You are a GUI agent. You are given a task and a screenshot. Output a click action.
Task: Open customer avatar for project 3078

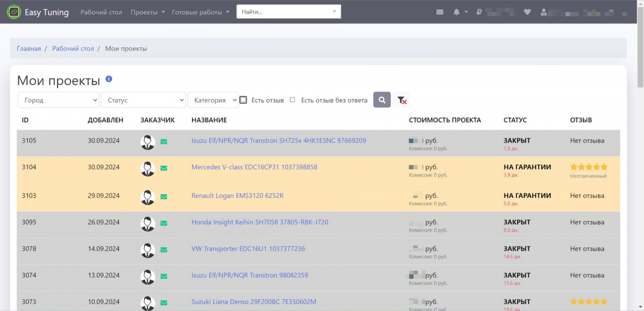coord(148,251)
